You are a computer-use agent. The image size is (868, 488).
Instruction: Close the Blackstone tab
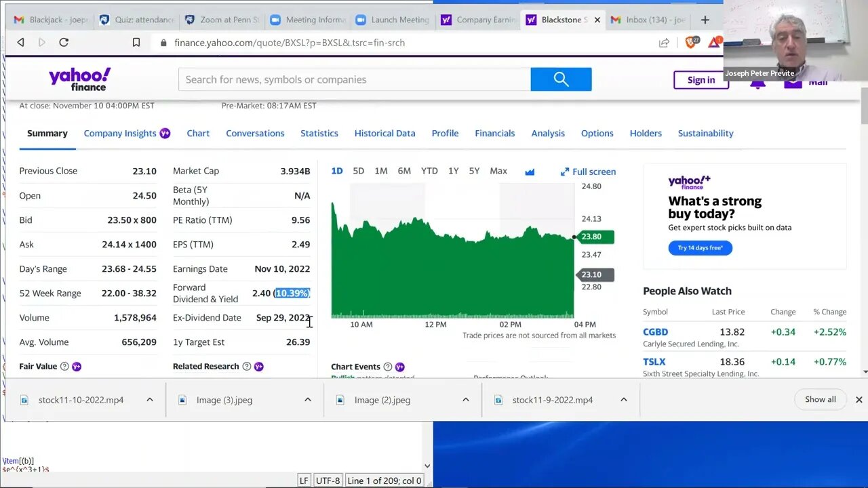click(x=597, y=20)
